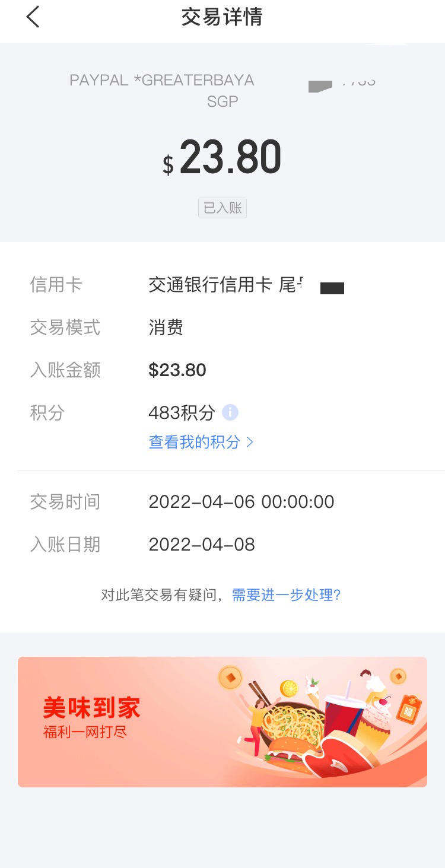
Task: Open the 查看我的积分 link
Action: click(195, 442)
